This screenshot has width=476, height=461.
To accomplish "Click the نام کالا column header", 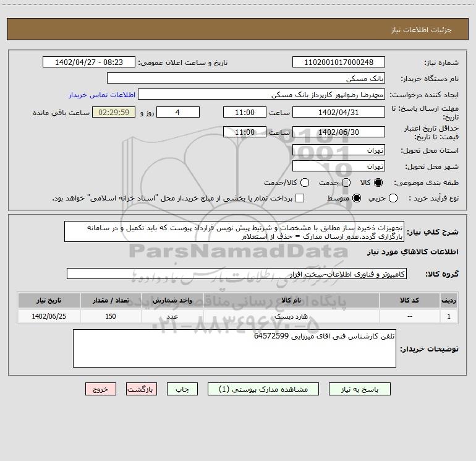I will 291,301.
